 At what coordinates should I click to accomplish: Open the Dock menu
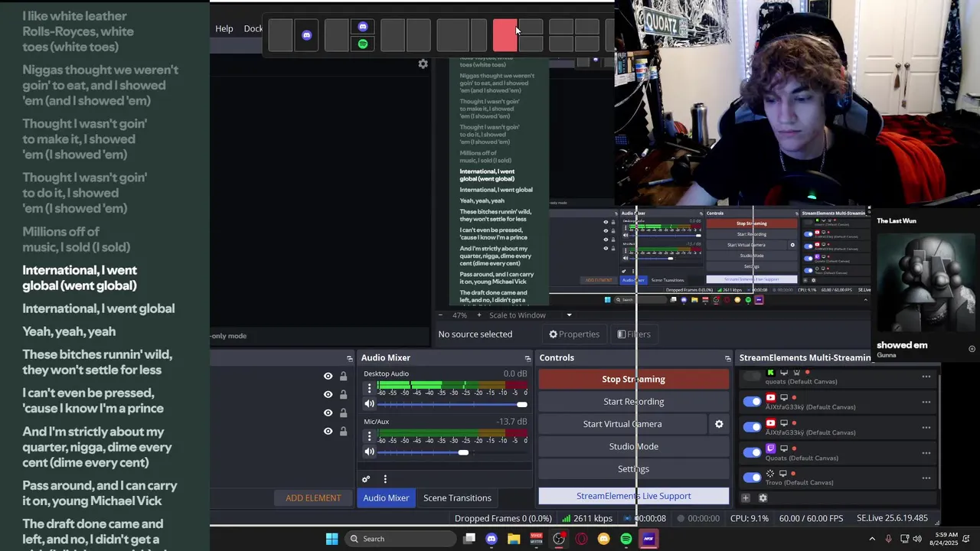click(x=253, y=28)
